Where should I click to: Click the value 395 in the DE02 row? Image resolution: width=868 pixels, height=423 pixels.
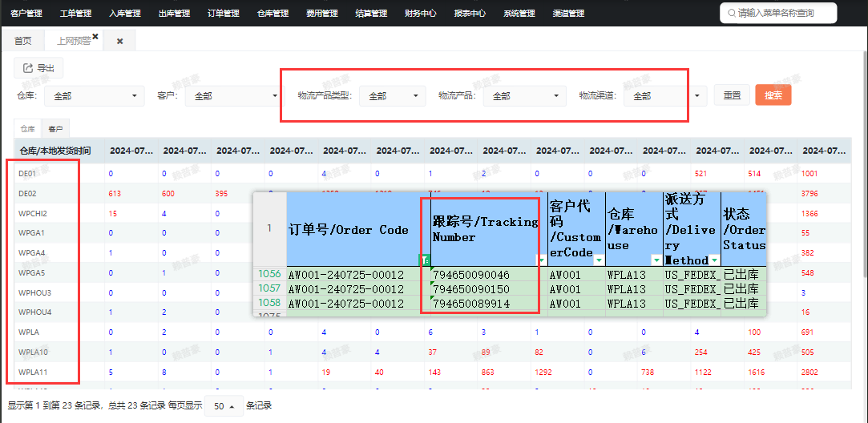(221, 194)
